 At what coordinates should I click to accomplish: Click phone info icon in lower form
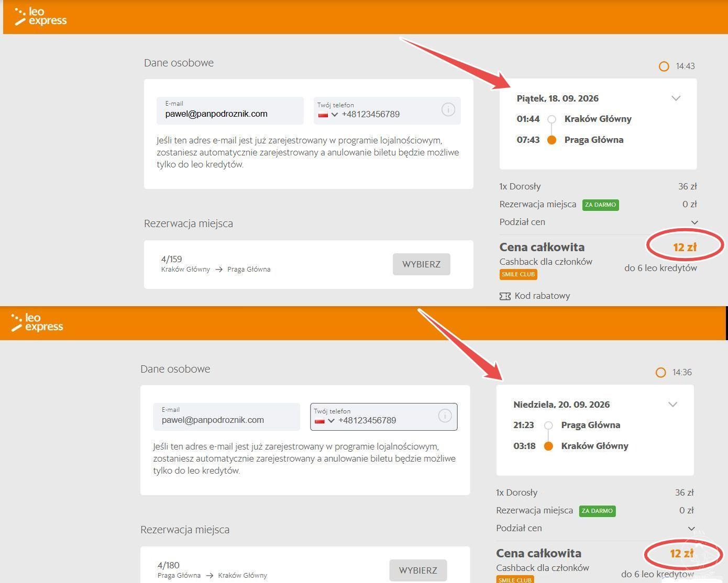coord(445,416)
